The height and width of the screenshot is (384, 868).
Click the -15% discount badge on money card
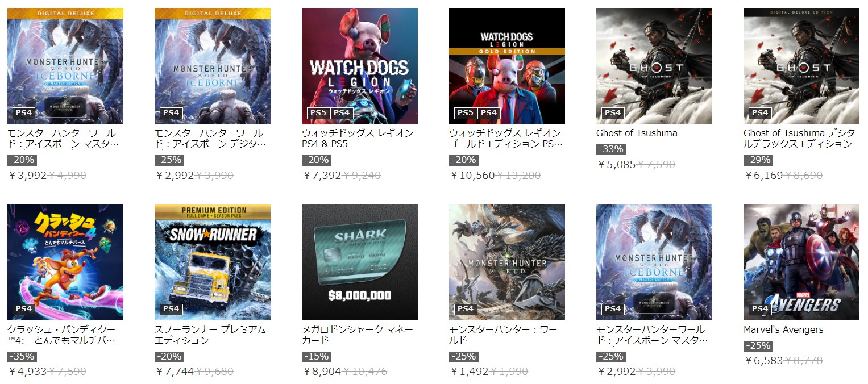[x=317, y=357]
